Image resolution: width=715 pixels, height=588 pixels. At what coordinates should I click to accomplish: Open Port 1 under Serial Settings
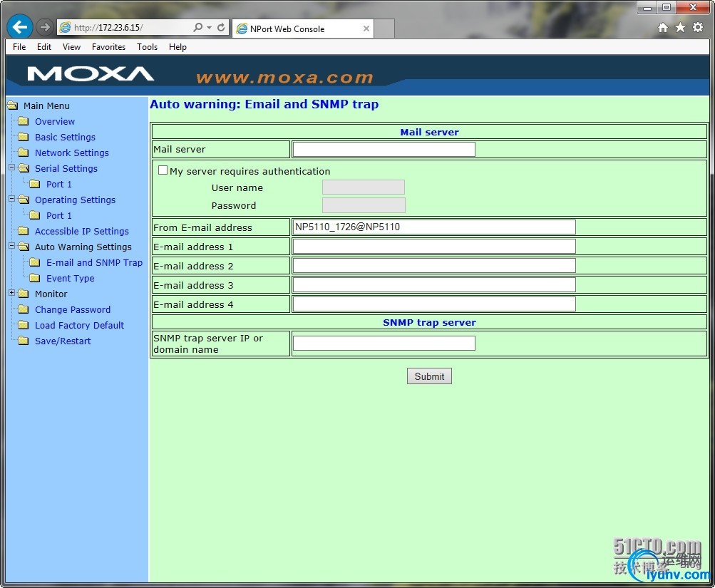(x=59, y=184)
